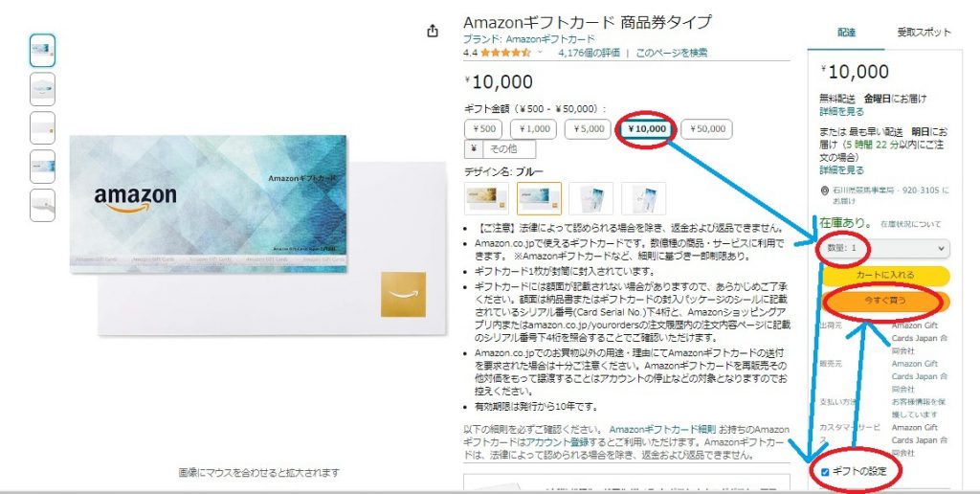980x494 pixels.
Task: Click the カートに入れる button
Action: click(x=885, y=275)
